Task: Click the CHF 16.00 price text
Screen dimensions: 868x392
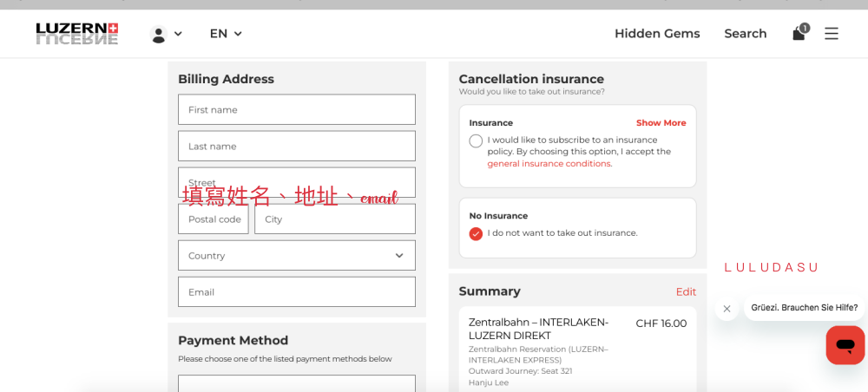Action: pyautogui.click(x=661, y=323)
